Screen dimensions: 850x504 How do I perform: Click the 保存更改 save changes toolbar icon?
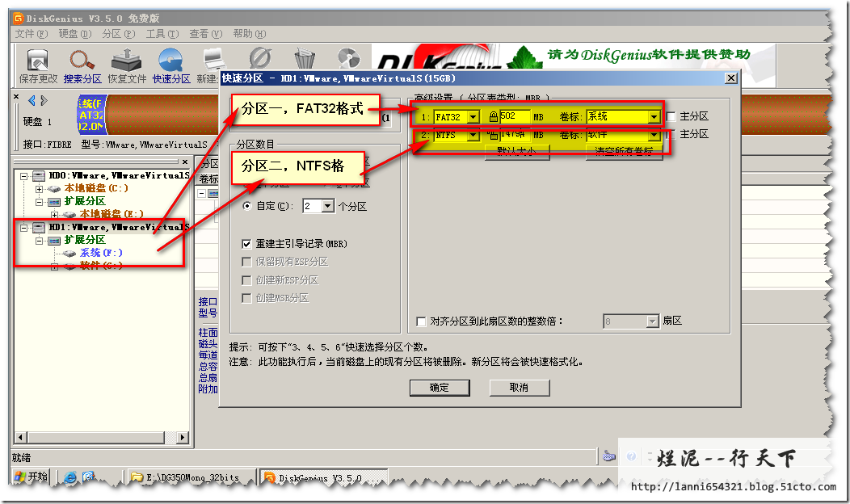pyautogui.click(x=37, y=60)
